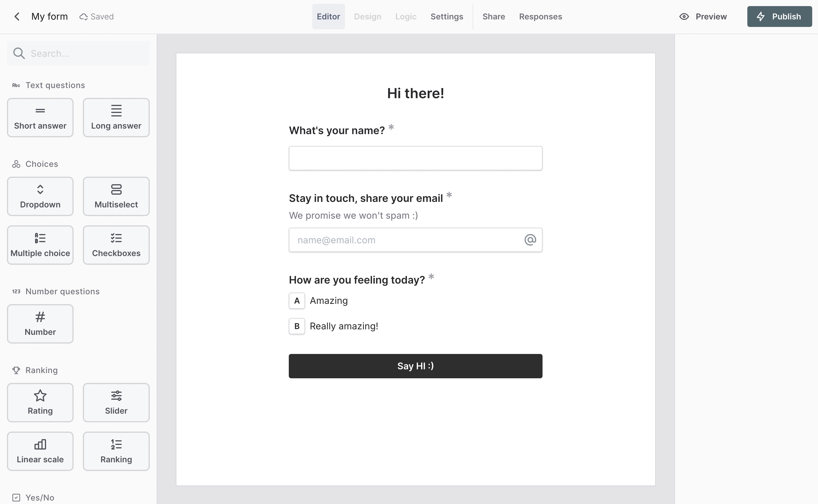Select the Short answer question type

click(x=40, y=117)
